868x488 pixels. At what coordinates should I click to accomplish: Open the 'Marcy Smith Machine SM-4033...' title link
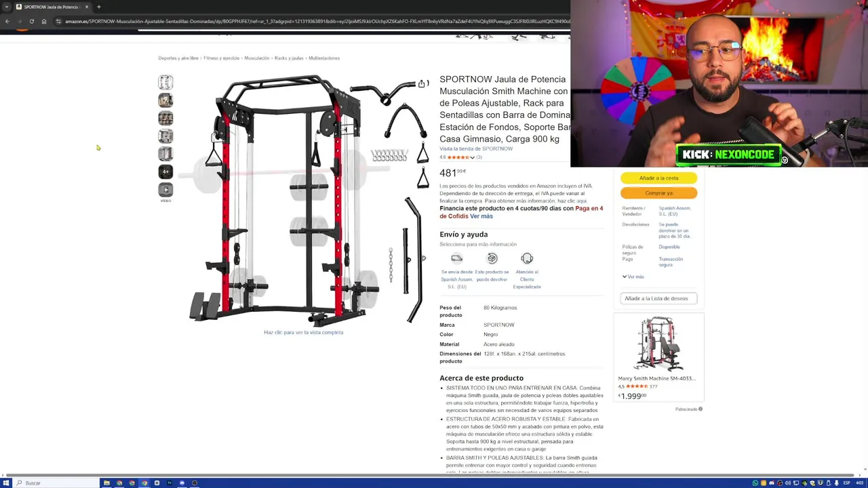coord(656,378)
